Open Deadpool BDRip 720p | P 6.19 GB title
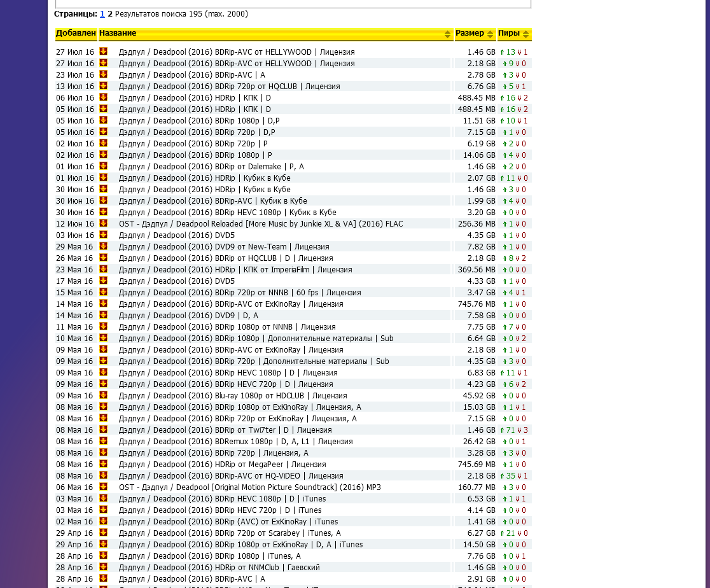The width and height of the screenshot is (710, 588). 193,144
